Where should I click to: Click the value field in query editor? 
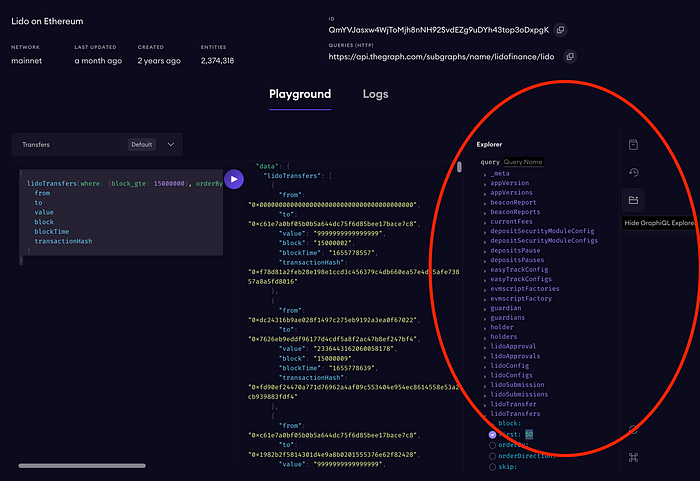tap(44, 213)
